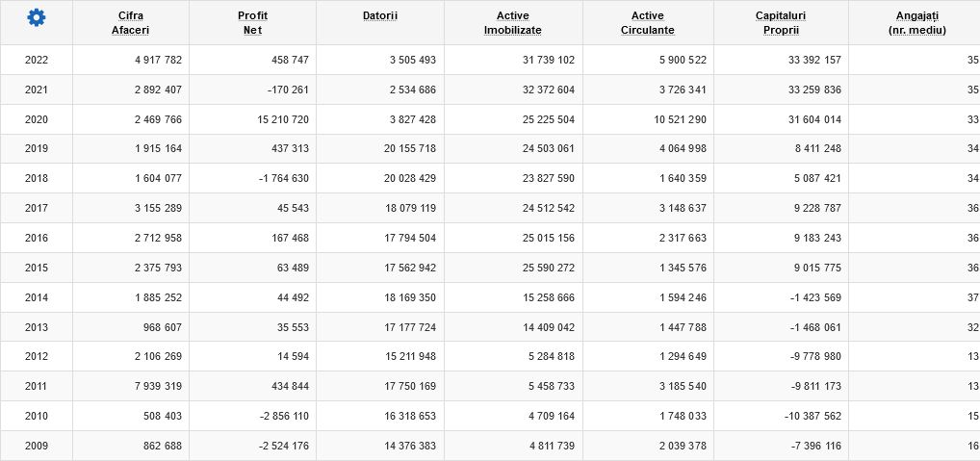
Task: Click the Active Imobilizate column header
Action: tap(512, 23)
